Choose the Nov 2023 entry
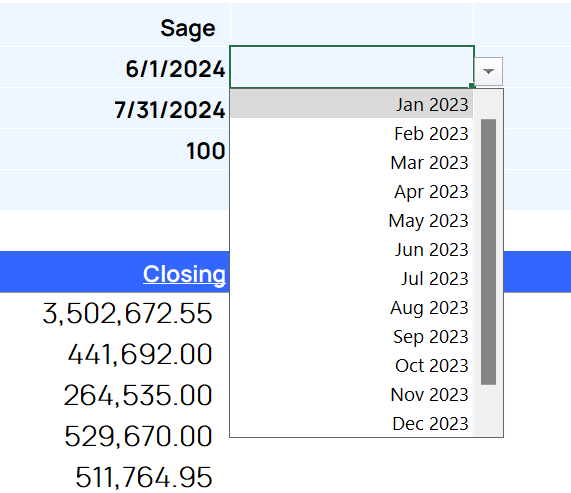The image size is (571, 493). click(351, 394)
